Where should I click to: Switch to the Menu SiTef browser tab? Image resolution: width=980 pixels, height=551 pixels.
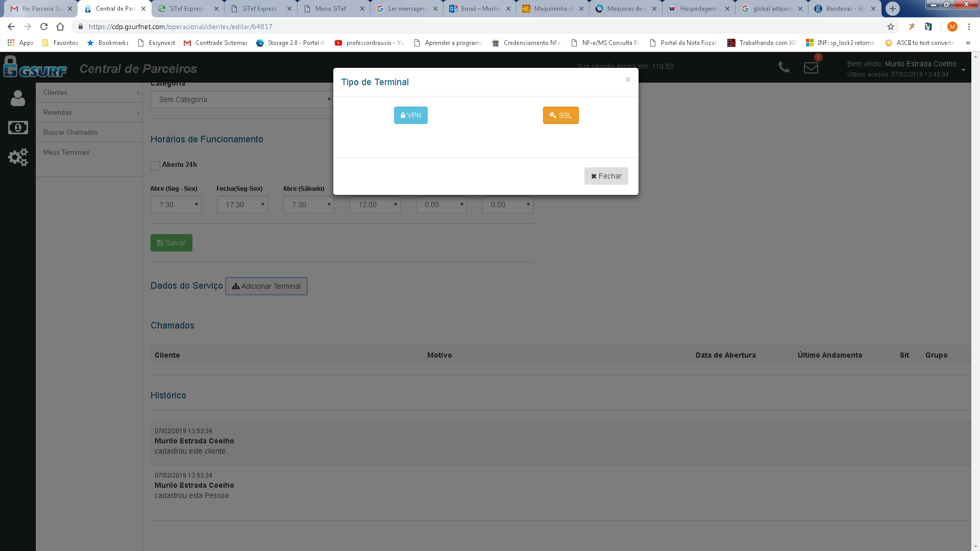331,9
